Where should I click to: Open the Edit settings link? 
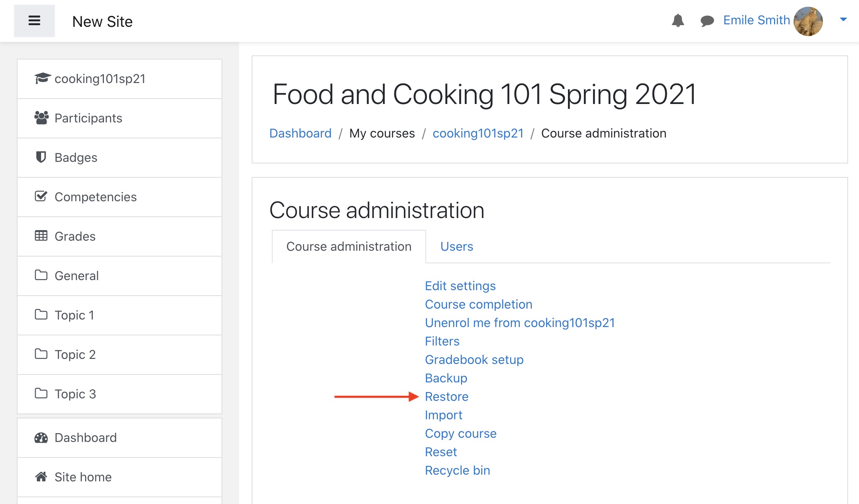point(460,286)
